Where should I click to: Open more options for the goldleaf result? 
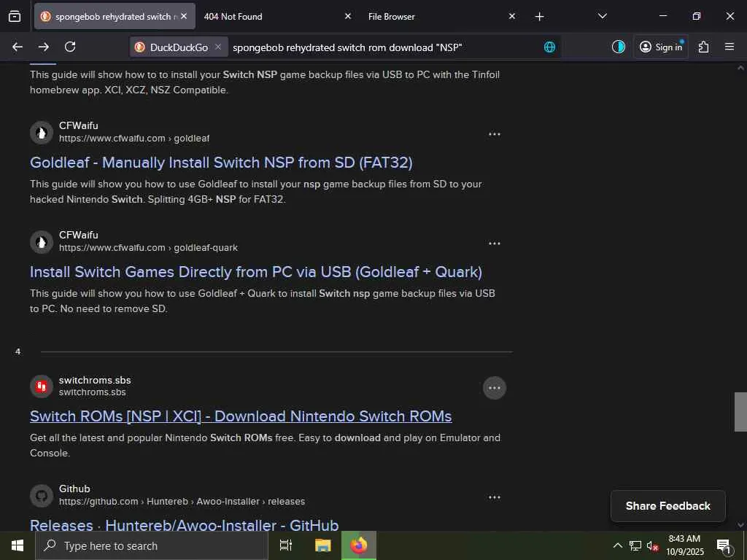click(x=495, y=134)
